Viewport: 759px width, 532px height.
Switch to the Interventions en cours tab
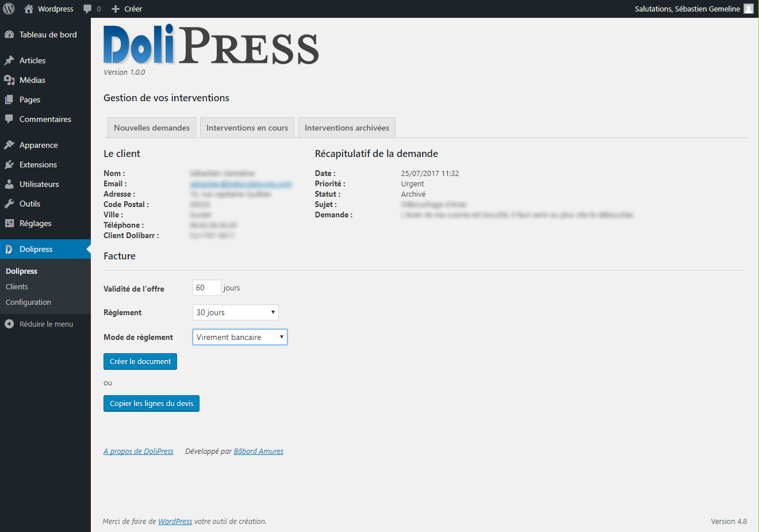pos(247,128)
